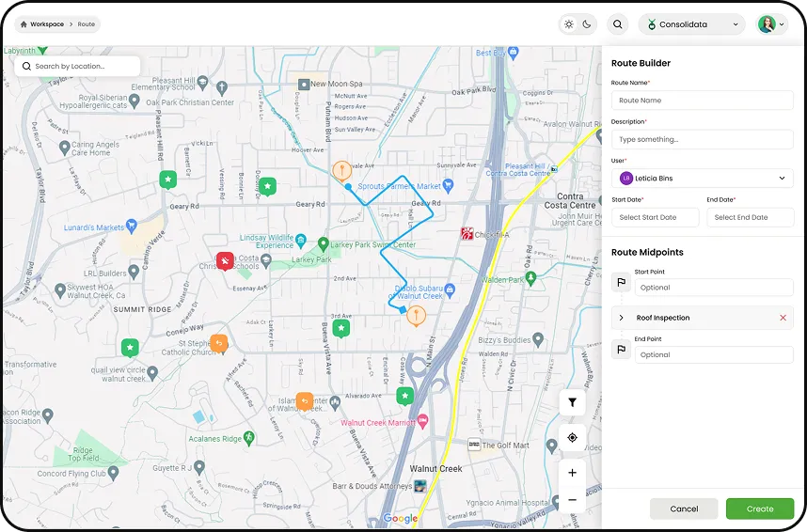Switch to light mode sun icon
This screenshot has height=532, width=807.
click(x=569, y=24)
